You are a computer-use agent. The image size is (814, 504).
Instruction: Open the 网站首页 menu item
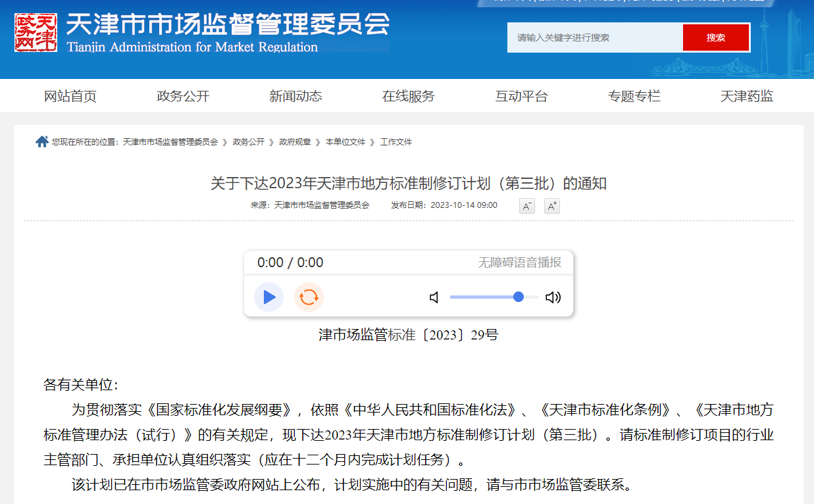click(x=70, y=97)
